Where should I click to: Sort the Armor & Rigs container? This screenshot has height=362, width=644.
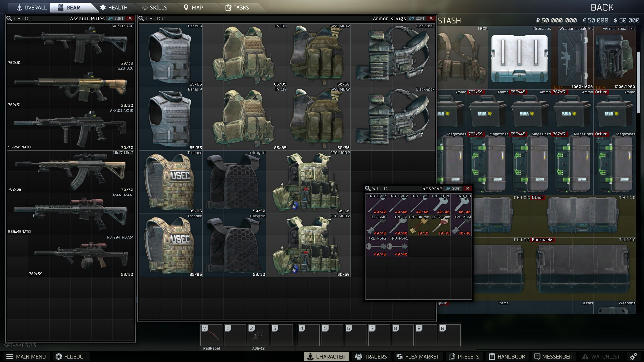[417, 18]
